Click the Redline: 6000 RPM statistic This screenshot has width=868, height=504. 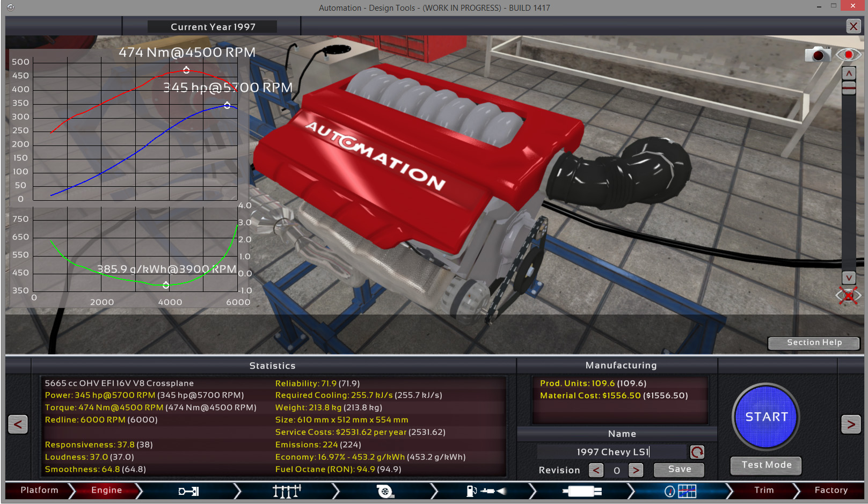pos(101,420)
